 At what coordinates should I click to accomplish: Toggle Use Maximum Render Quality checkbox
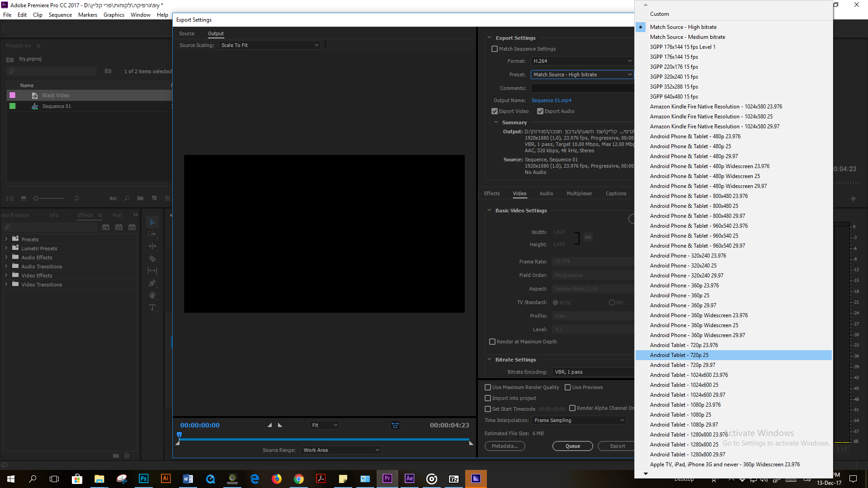coord(488,387)
